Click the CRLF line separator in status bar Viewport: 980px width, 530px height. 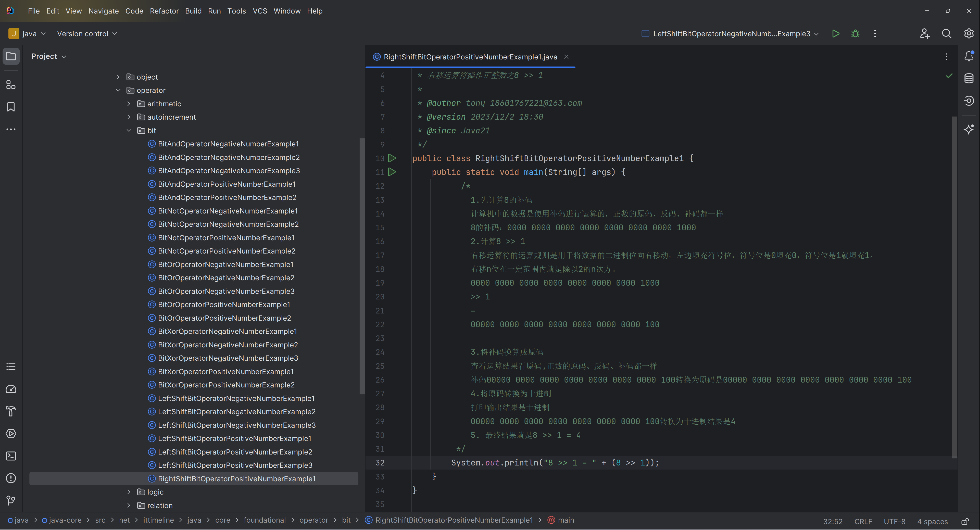(863, 521)
